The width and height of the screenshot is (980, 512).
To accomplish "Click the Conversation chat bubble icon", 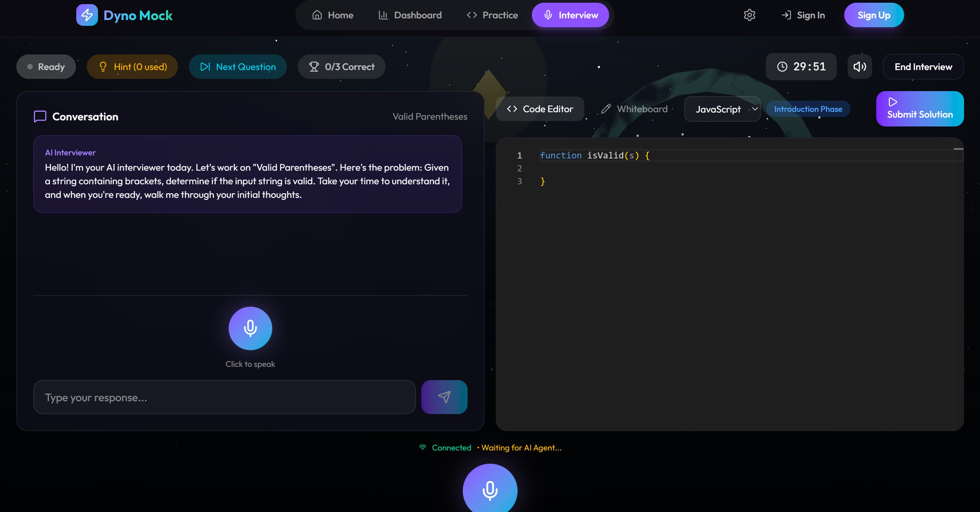I will (40, 116).
